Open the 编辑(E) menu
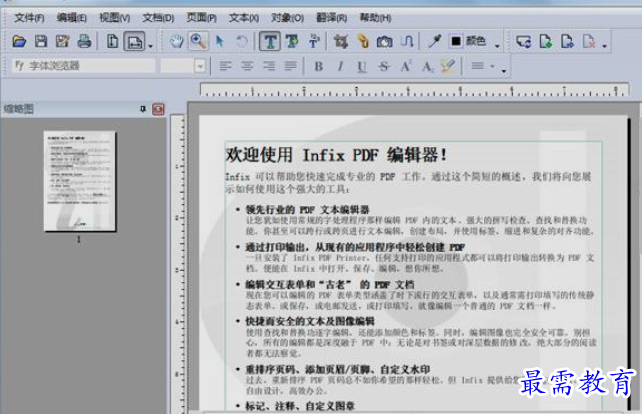 (72, 18)
